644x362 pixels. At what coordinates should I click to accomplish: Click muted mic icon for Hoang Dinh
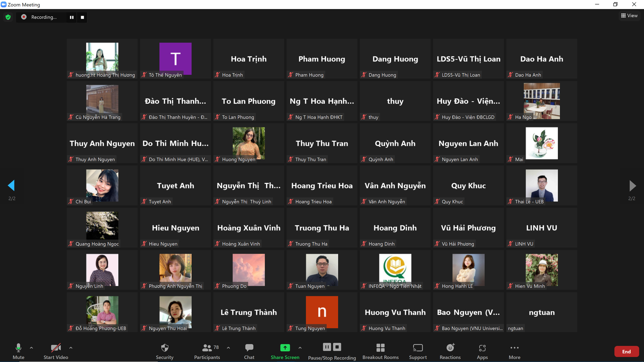(364, 244)
